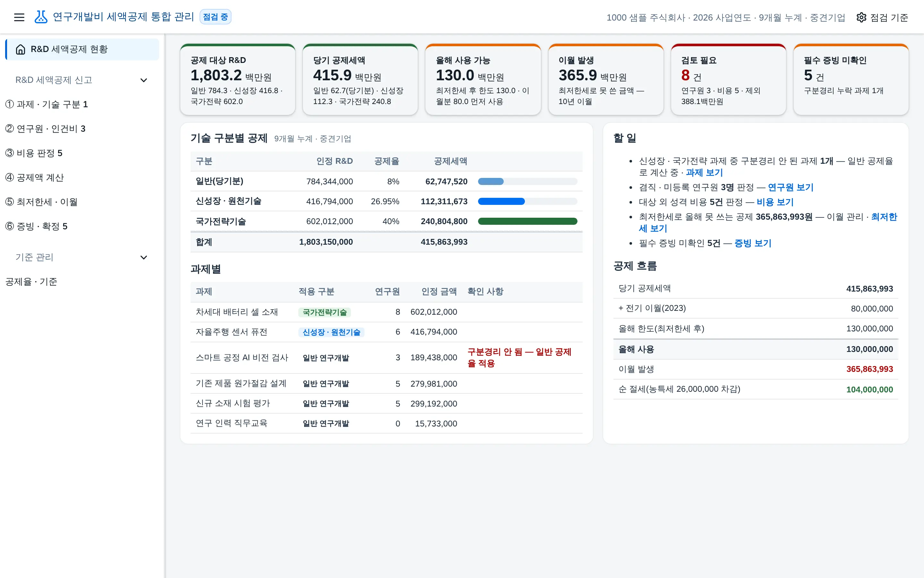
Task: Click the 국가전략기술 tag in 차세대 배터리 row
Action: click(325, 312)
